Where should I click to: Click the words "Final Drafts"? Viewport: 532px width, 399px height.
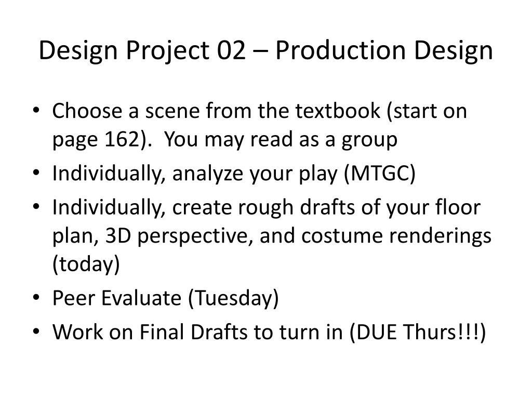tap(193, 331)
